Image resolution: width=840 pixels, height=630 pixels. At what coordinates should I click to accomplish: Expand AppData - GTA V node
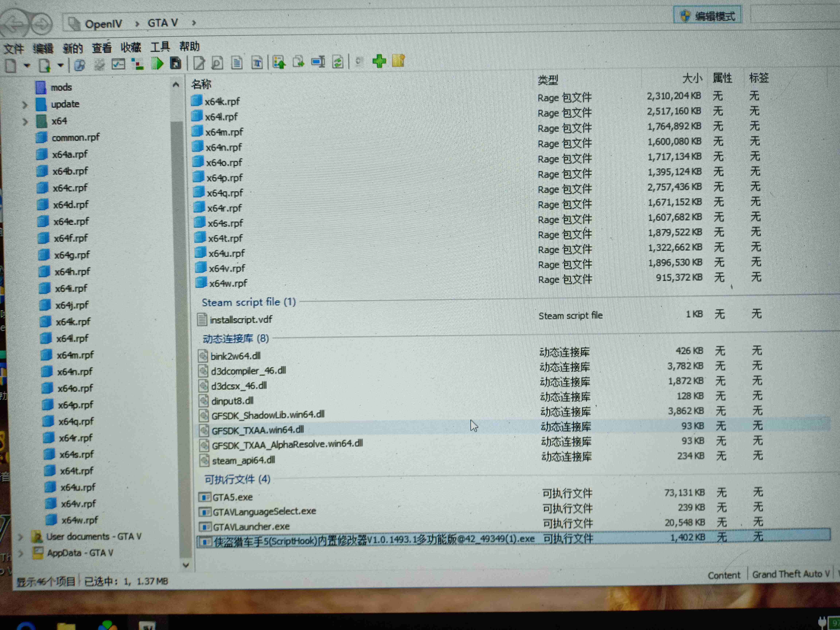click(21, 553)
